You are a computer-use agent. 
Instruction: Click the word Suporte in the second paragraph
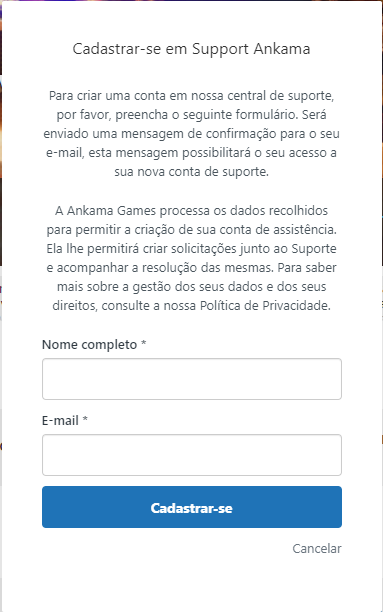point(314,249)
